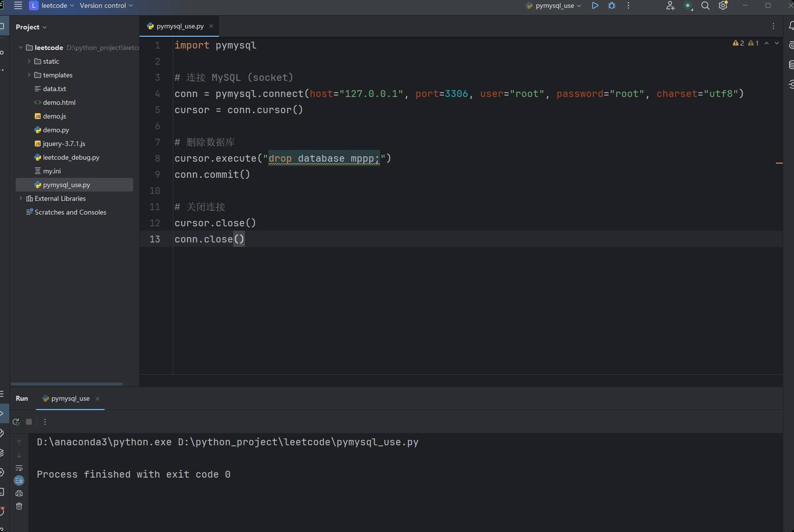The width and height of the screenshot is (794, 532).
Task: Click the Run tool window title
Action: (22, 398)
